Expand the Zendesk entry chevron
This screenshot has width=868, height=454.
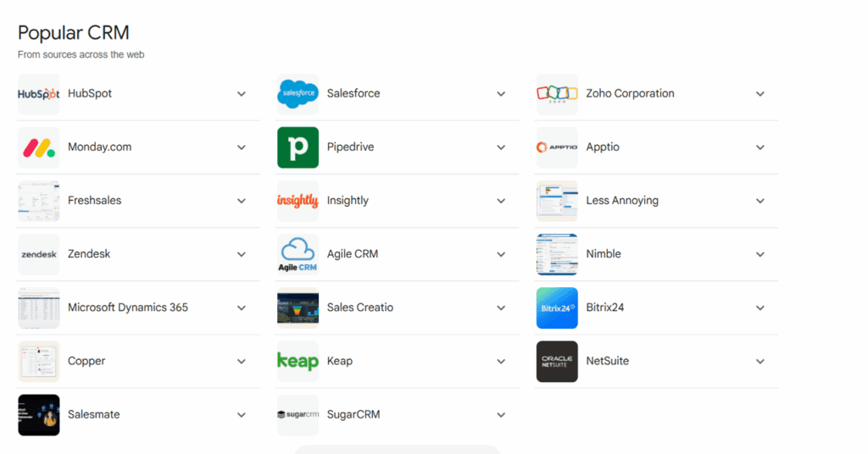pos(242,254)
